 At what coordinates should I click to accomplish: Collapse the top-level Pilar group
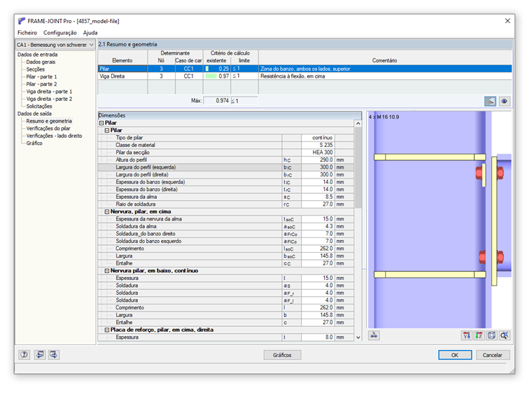coord(101,122)
